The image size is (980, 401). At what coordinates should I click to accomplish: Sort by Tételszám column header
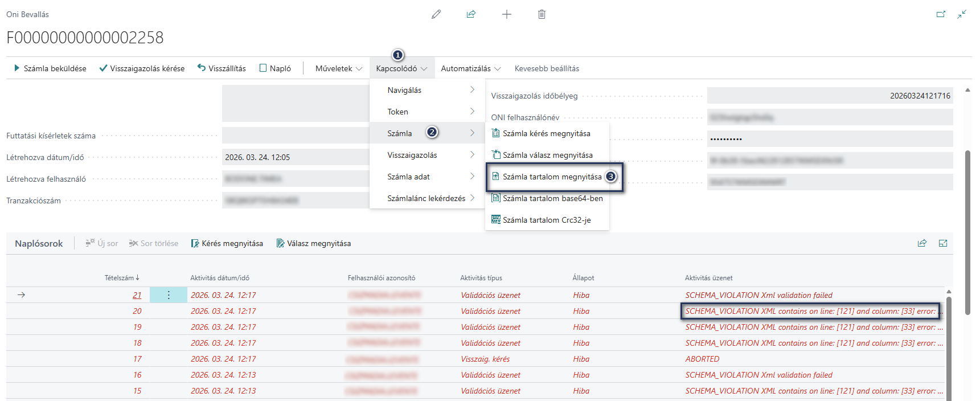pos(122,278)
